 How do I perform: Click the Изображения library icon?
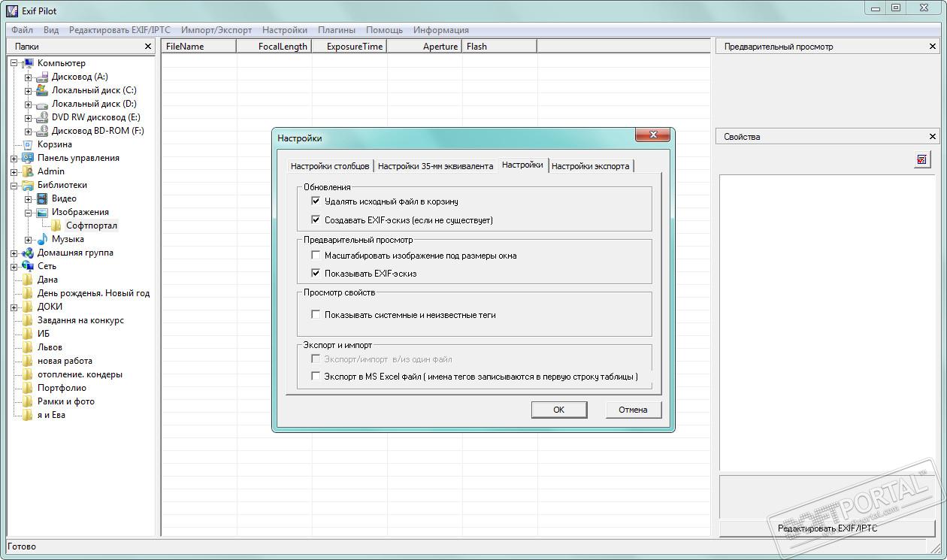[x=42, y=212]
